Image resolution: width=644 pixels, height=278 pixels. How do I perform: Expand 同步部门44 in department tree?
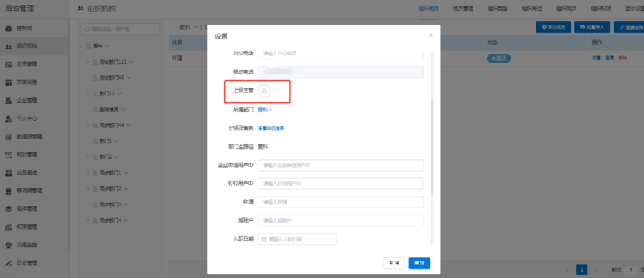(x=88, y=124)
